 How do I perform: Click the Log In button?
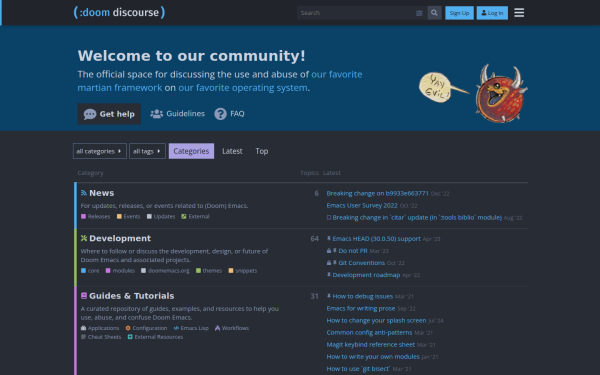pyautogui.click(x=492, y=13)
